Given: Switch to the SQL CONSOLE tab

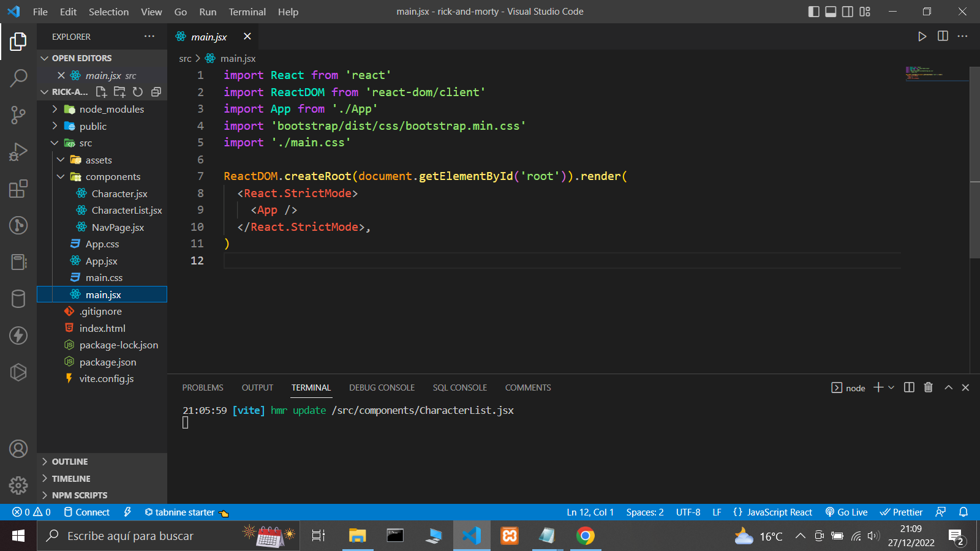Looking at the screenshot, I should point(460,388).
